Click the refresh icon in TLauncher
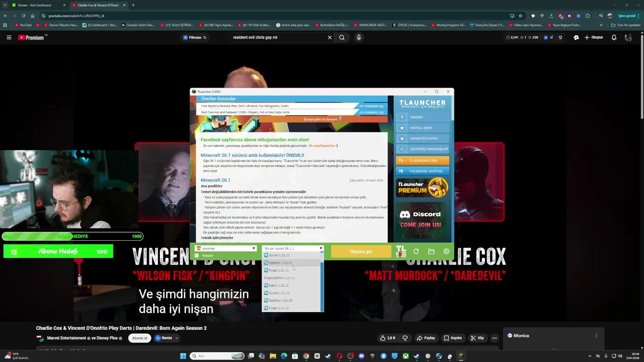 416,251
